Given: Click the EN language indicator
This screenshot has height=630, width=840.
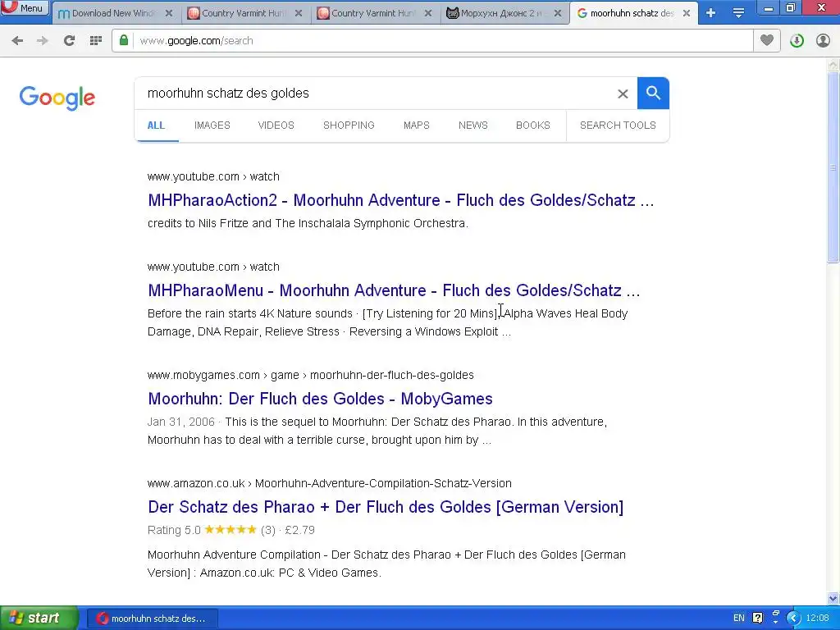Looking at the screenshot, I should (x=739, y=619).
